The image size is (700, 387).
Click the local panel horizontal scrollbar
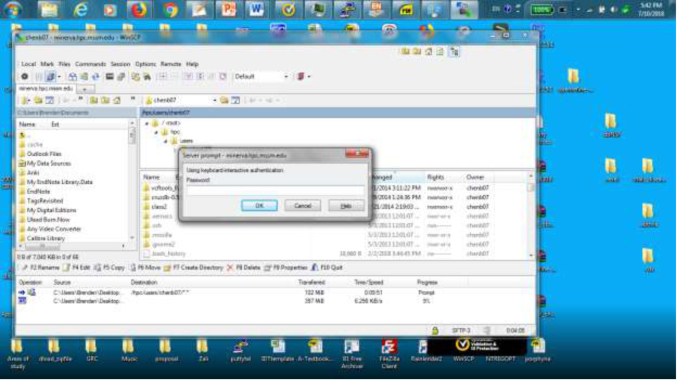(73, 246)
